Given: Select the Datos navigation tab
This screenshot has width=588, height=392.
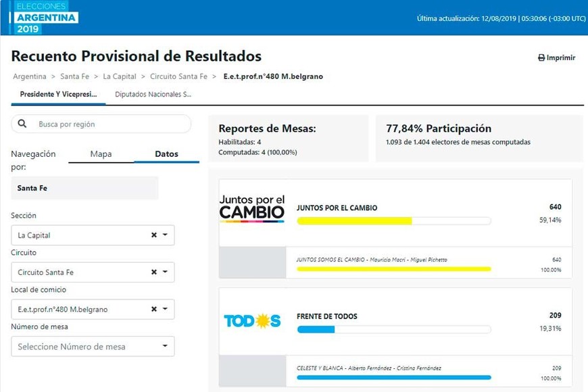Looking at the screenshot, I should point(166,154).
